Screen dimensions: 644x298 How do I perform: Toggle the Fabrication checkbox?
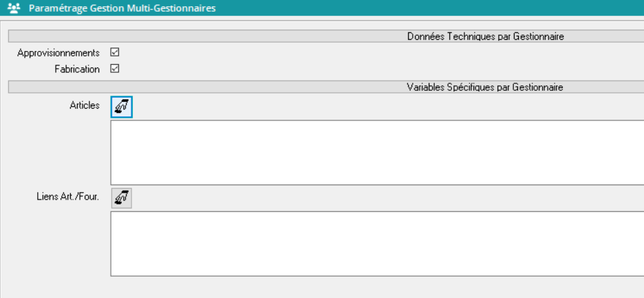pos(115,69)
